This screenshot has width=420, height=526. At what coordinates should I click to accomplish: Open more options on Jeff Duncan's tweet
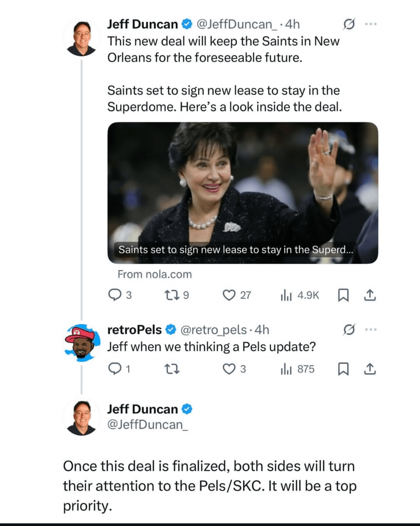(x=371, y=24)
